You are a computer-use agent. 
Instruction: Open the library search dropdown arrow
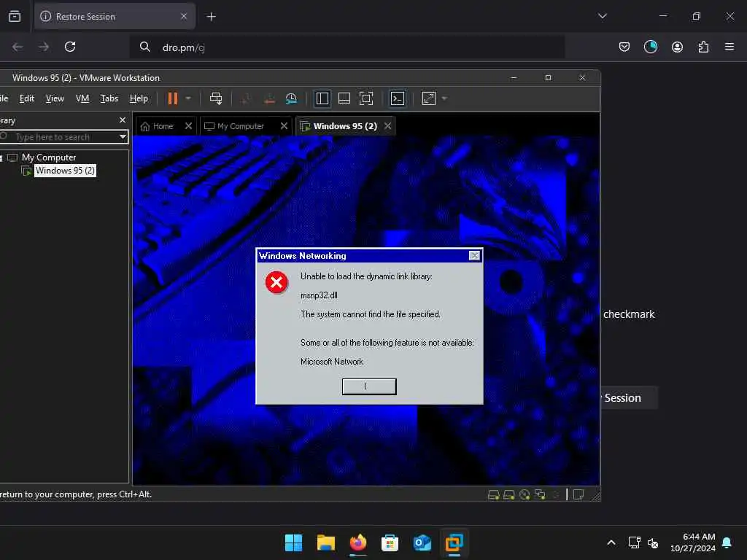[x=123, y=137]
